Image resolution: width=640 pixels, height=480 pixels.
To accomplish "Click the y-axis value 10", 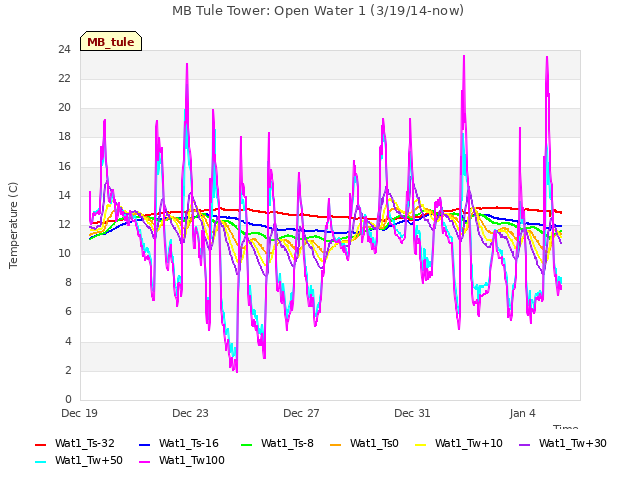I will click(64, 253).
